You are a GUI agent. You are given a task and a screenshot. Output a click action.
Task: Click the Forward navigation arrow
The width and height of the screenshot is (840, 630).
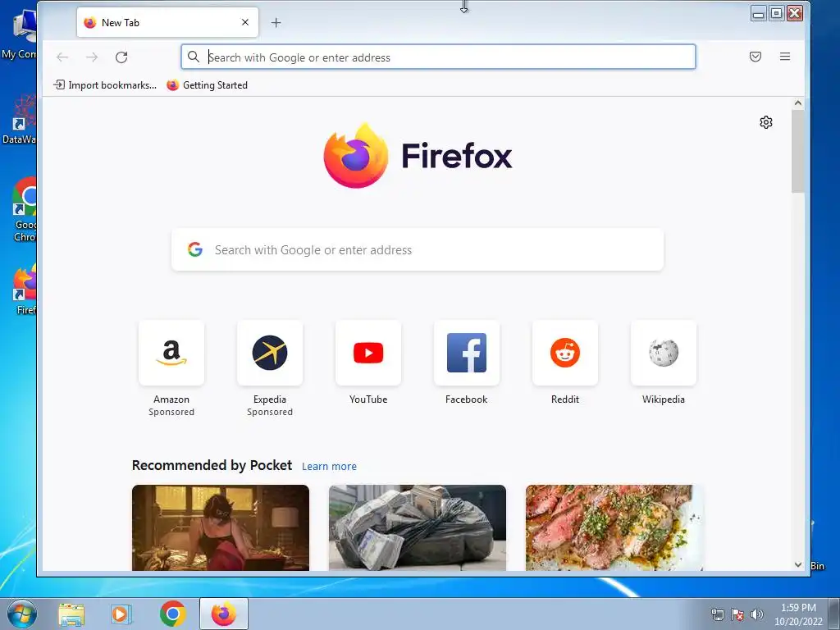92,57
